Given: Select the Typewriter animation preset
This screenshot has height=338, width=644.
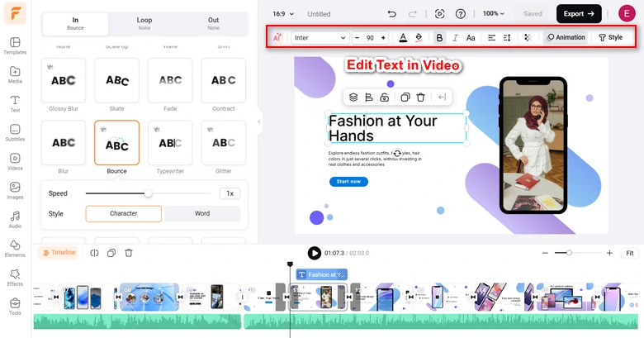Looking at the screenshot, I should pos(170,148).
